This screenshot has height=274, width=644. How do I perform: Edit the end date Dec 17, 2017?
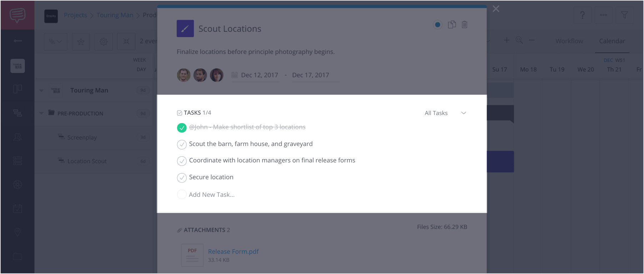(311, 75)
